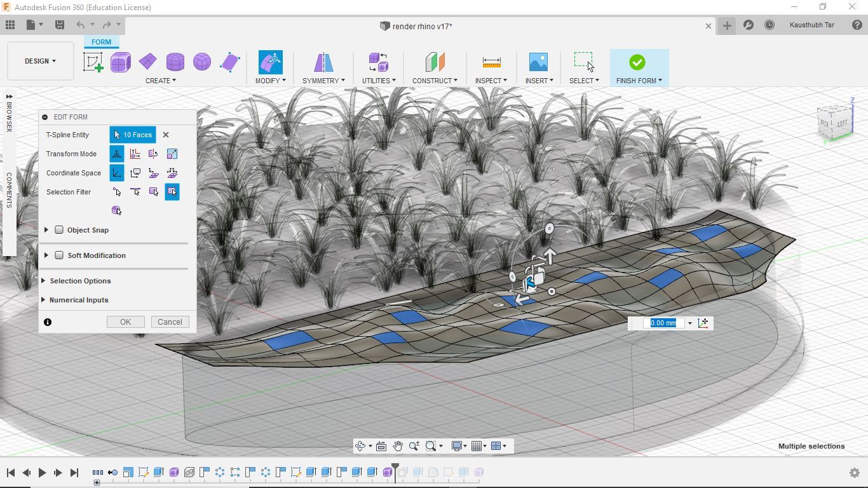The height and width of the screenshot is (488, 868).
Task: Expand the Selection Options section
Action: click(x=80, y=281)
